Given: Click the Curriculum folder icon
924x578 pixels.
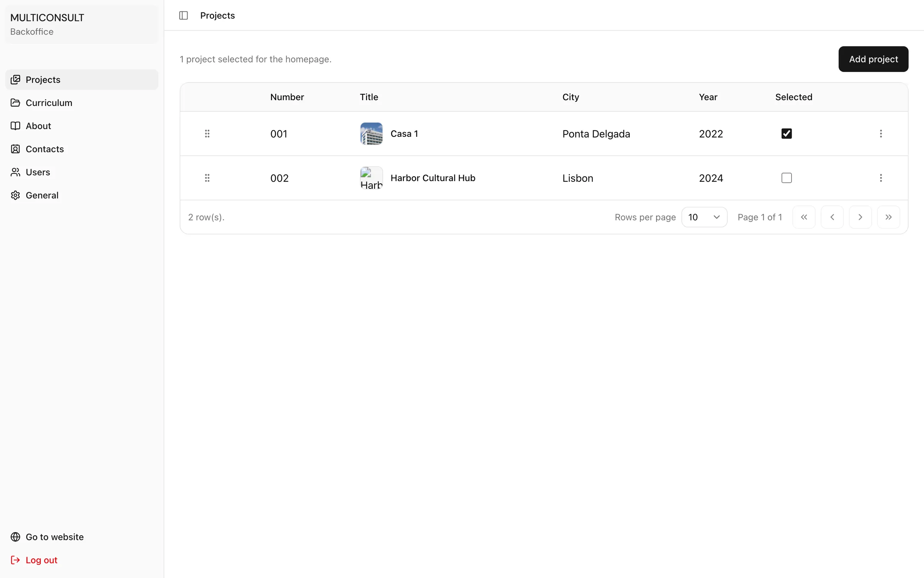Looking at the screenshot, I should point(15,103).
